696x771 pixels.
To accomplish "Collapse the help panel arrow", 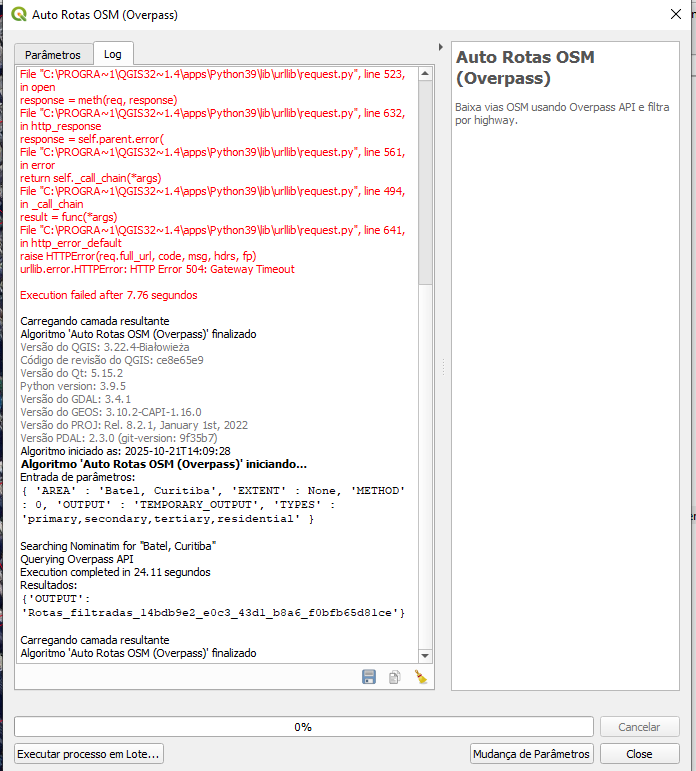I will (x=441, y=47).
